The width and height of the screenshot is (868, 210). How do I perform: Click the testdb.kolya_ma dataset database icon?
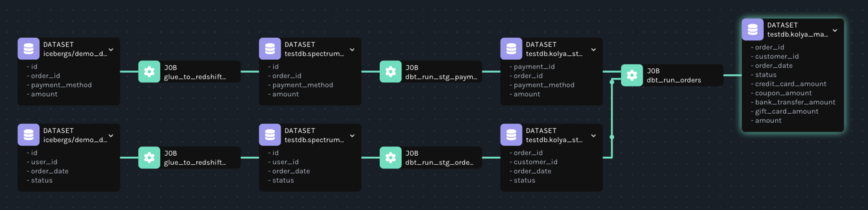coord(752,29)
